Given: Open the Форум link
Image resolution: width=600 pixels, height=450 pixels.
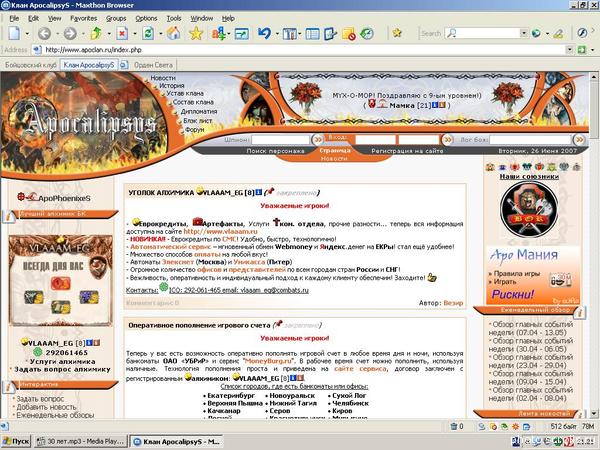Looking at the screenshot, I should (x=194, y=130).
